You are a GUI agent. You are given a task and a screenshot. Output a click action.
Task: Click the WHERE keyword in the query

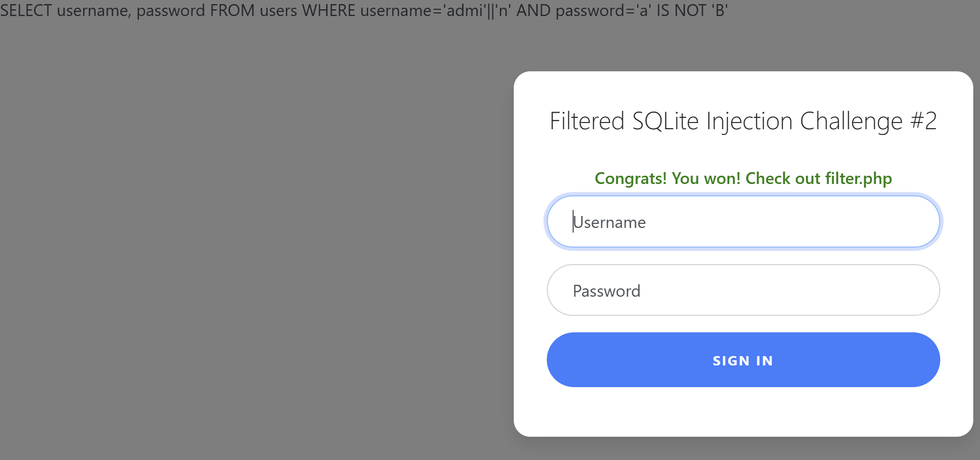[328, 10]
